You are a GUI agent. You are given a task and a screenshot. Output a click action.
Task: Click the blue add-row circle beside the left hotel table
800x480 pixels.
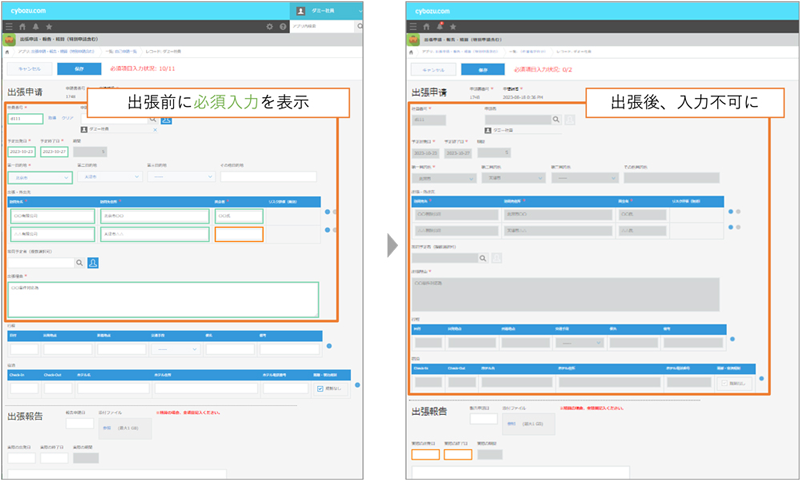coord(358,384)
